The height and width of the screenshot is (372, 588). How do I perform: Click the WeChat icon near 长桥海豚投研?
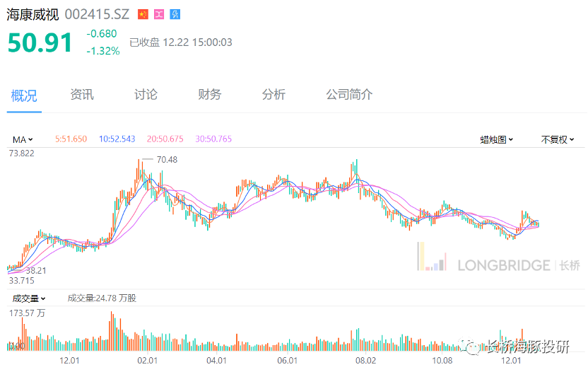click(x=470, y=346)
